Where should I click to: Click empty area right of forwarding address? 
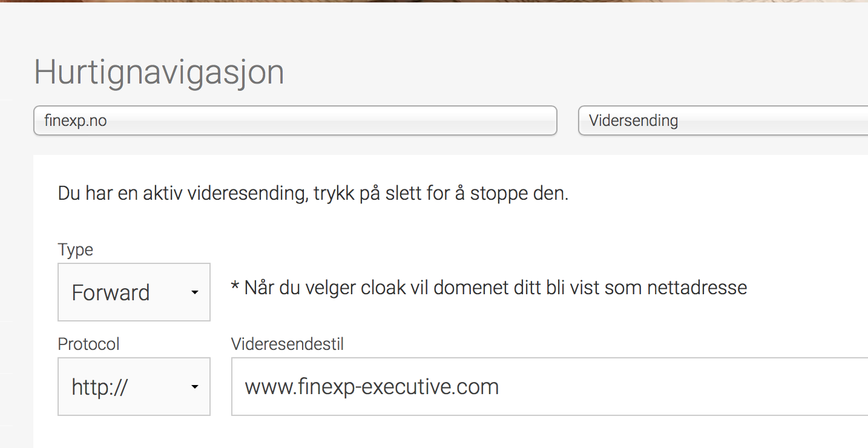684,386
